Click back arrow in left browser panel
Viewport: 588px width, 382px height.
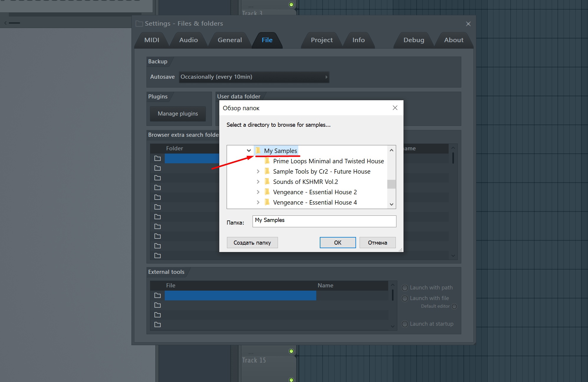pos(5,23)
